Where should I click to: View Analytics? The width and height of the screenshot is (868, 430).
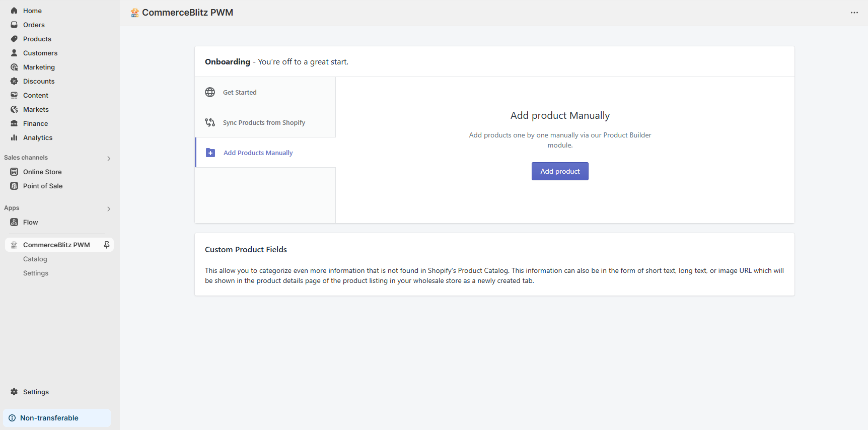(38, 137)
